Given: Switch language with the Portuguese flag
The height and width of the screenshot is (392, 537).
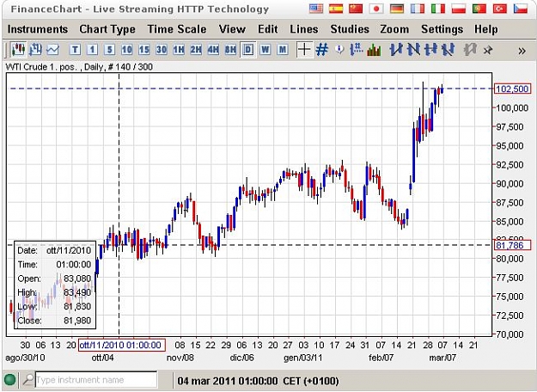Looking at the screenshot, I should tap(479, 9).
